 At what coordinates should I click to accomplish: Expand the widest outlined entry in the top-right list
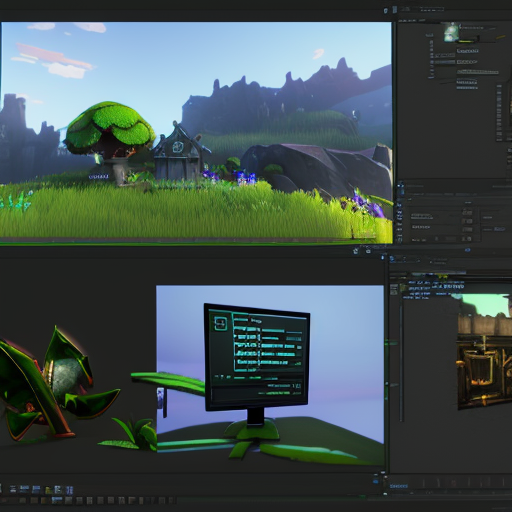478,72
